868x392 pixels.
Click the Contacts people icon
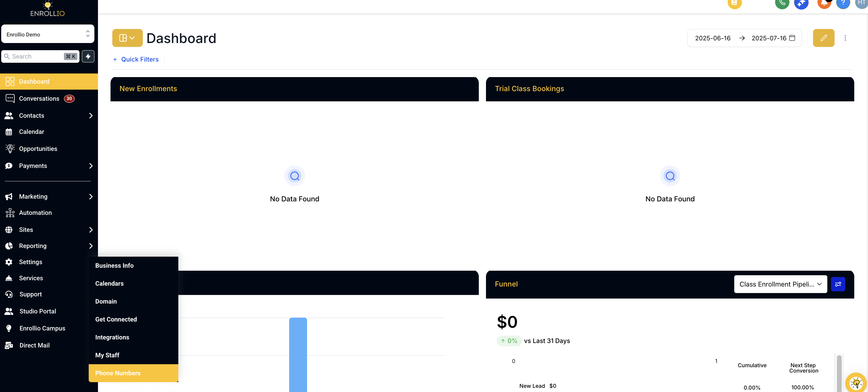pos(9,116)
